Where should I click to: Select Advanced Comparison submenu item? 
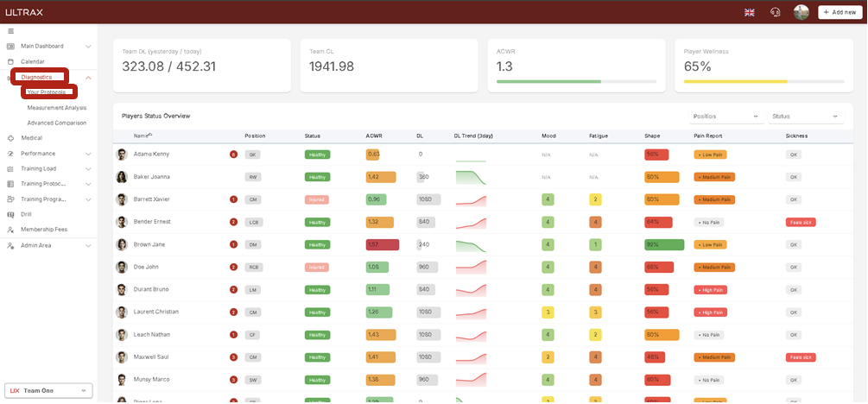[57, 123]
